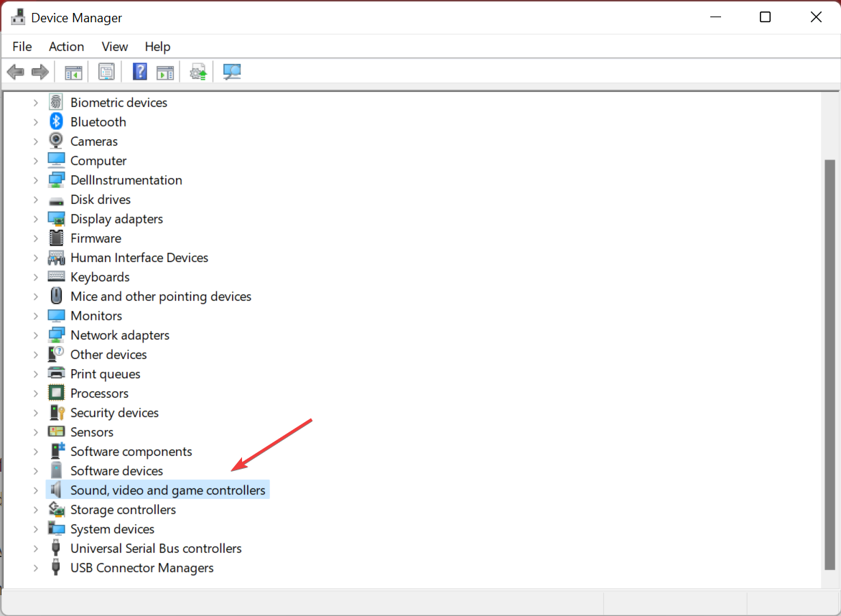
Task: Click Scan for hardware changes toolbar icon
Action: coord(232,72)
